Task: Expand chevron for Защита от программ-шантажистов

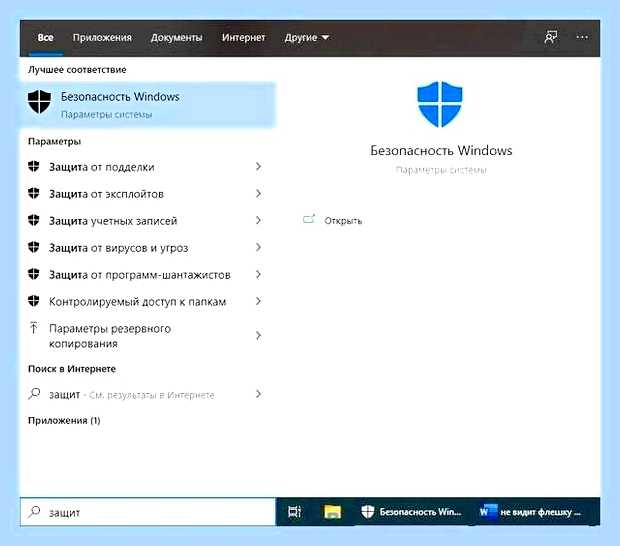Action: (x=258, y=274)
